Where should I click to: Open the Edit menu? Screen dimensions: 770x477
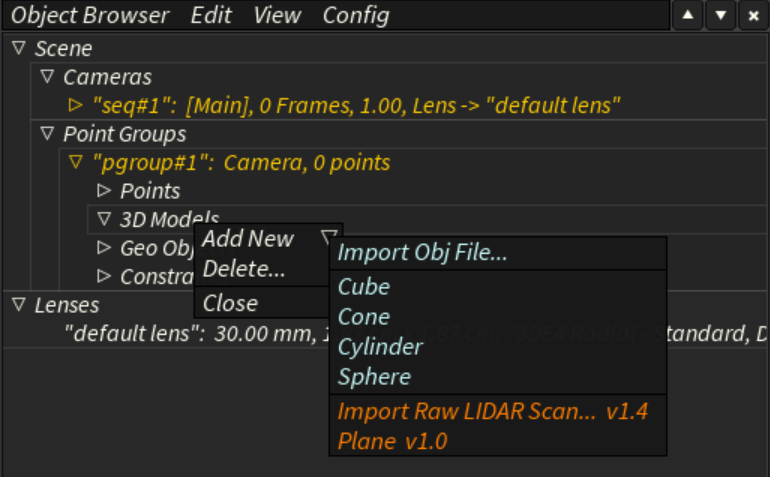tap(211, 15)
